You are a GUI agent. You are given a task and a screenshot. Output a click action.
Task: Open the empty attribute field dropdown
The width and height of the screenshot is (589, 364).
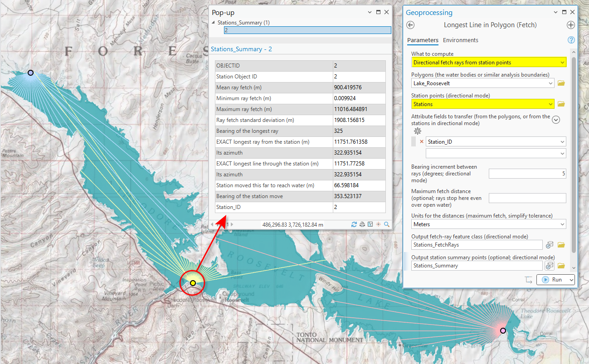(x=563, y=154)
